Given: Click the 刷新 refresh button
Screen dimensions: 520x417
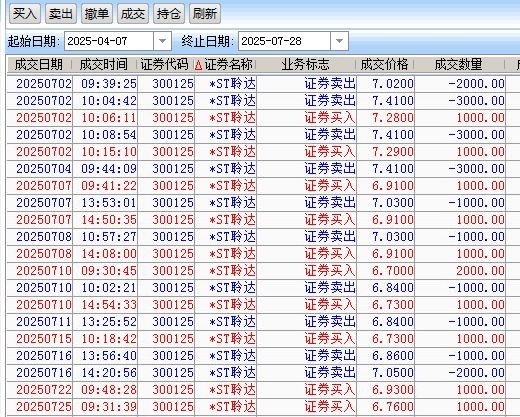Looking at the screenshot, I should pyautogui.click(x=205, y=14).
